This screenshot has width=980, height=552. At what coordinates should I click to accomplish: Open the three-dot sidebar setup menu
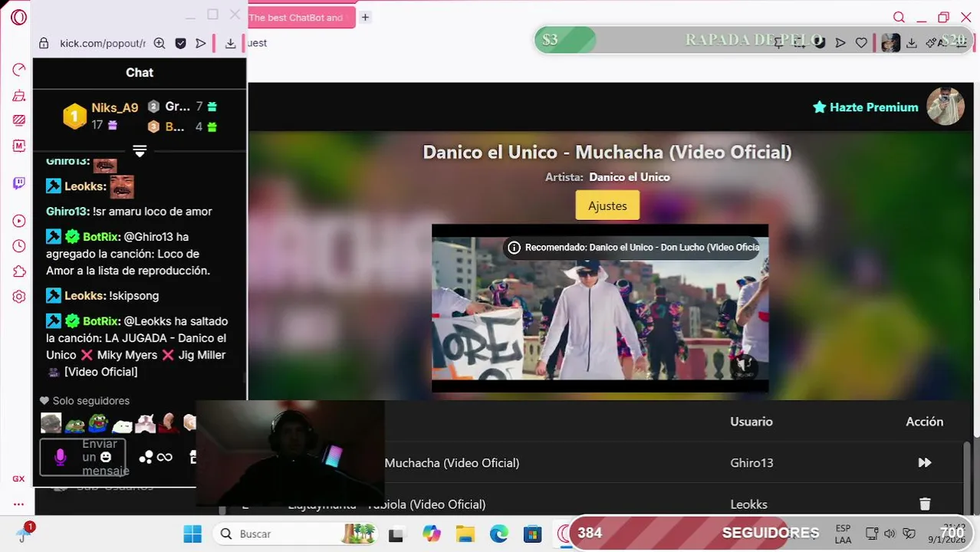tap(18, 504)
